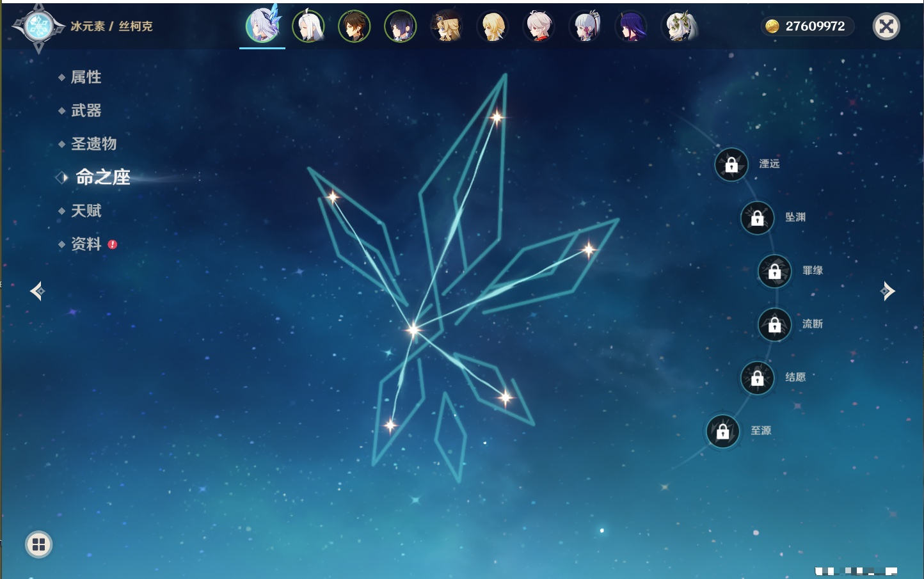Open the 资料 profile menu
Image resolution: width=924 pixels, height=579 pixels.
click(86, 244)
